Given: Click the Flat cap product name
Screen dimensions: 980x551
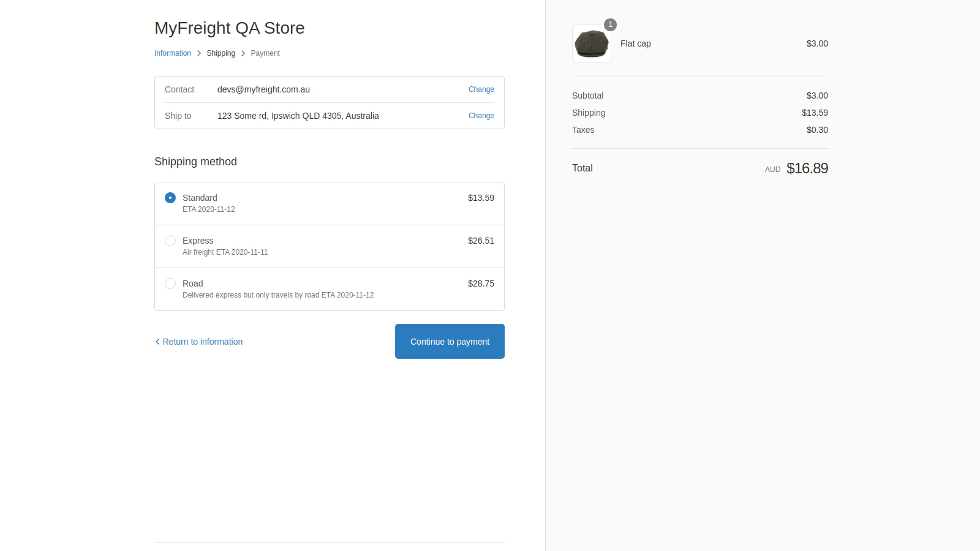Looking at the screenshot, I should [635, 43].
